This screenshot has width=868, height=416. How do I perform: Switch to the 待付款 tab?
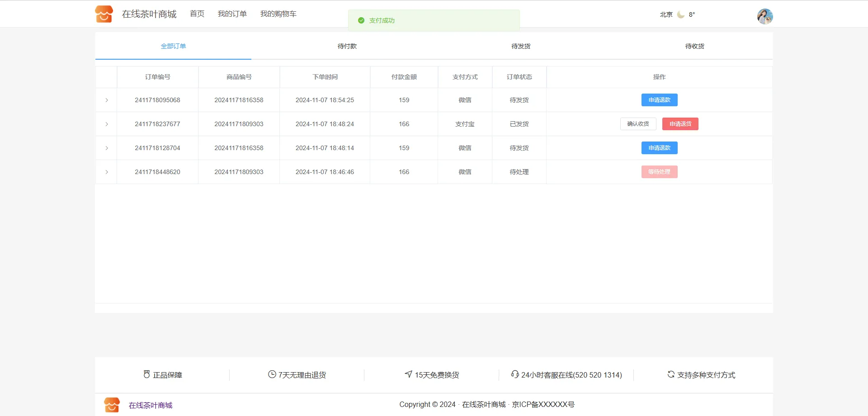(347, 46)
